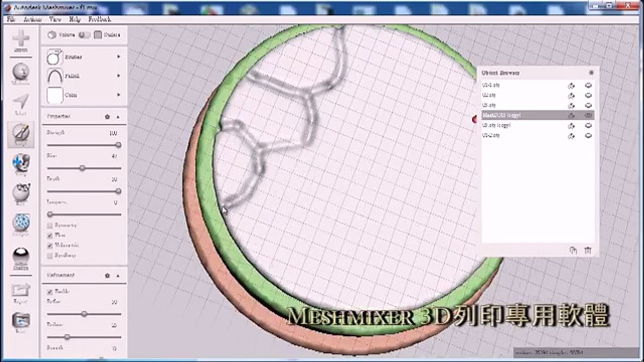Open the Analysis tool

(x=21, y=224)
